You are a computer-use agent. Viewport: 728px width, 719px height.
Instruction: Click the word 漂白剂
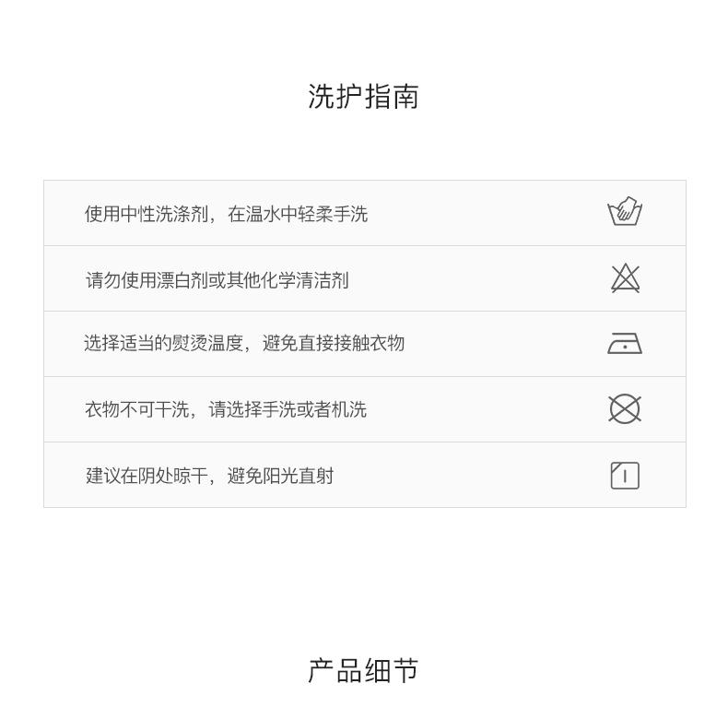tap(182, 280)
